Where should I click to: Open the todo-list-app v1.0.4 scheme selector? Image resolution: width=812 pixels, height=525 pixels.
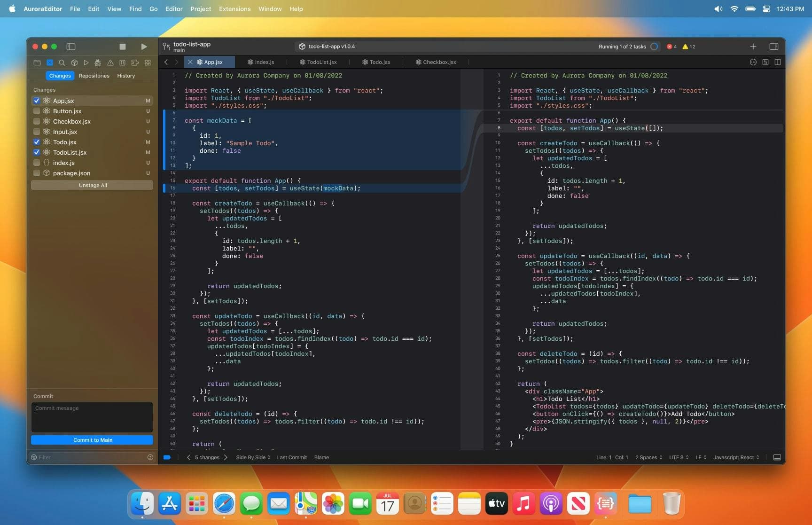327,47
